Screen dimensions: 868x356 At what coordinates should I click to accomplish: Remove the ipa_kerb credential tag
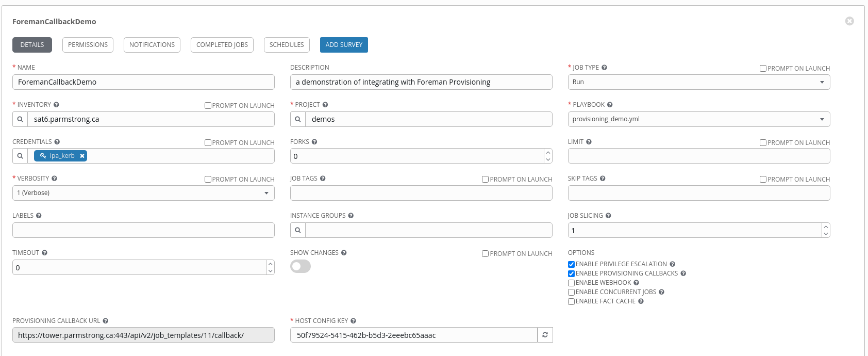tap(82, 156)
